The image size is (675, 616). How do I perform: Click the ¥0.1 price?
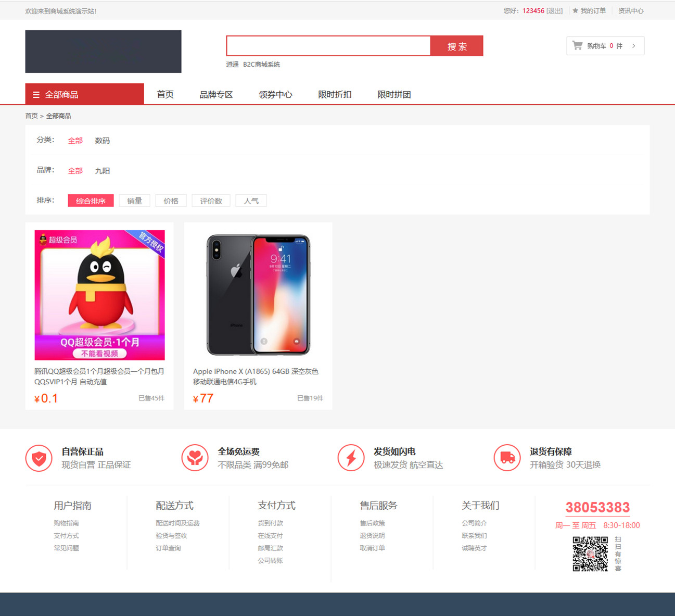(x=46, y=399)
